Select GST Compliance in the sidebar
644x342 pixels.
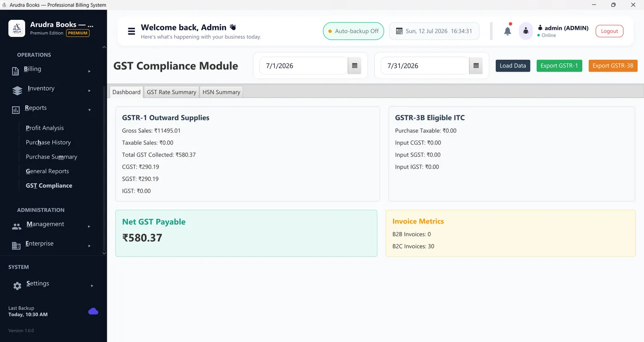coord(49,186)
